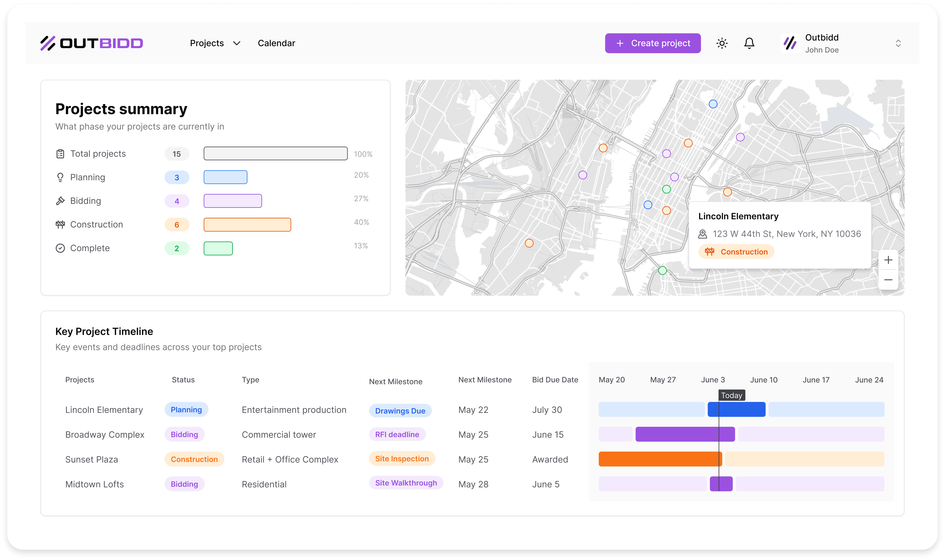Click the leftmost purple map marker
945x560 pixels.
click(583, 175)
